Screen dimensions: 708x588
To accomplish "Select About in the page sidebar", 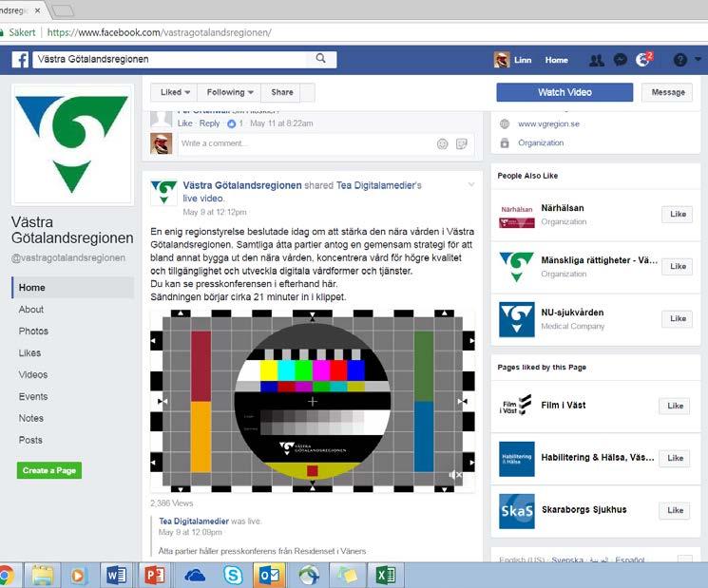I will click(x=31, y=310).
